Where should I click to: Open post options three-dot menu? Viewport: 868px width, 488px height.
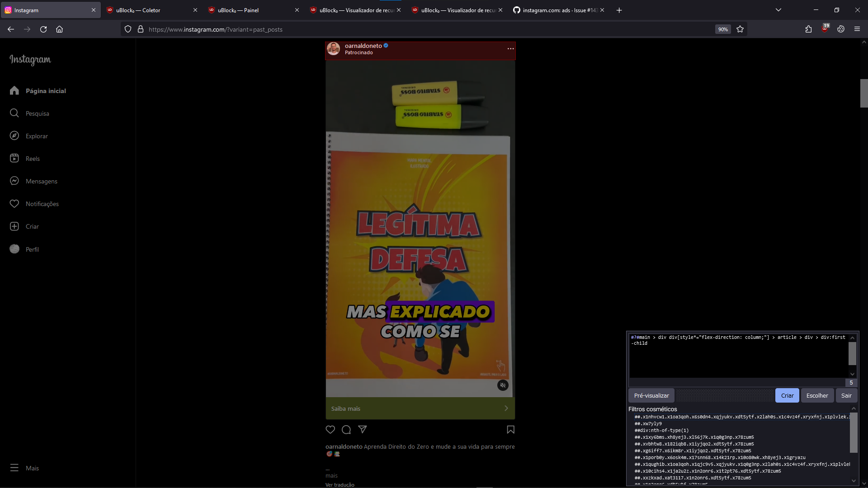point(510,49)
